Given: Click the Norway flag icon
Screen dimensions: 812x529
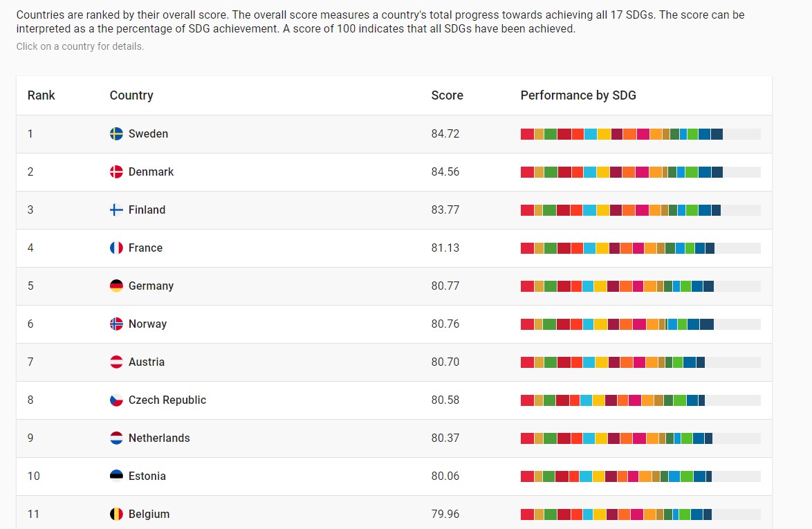Looking at the screenshot, I should tap(116, 324).
